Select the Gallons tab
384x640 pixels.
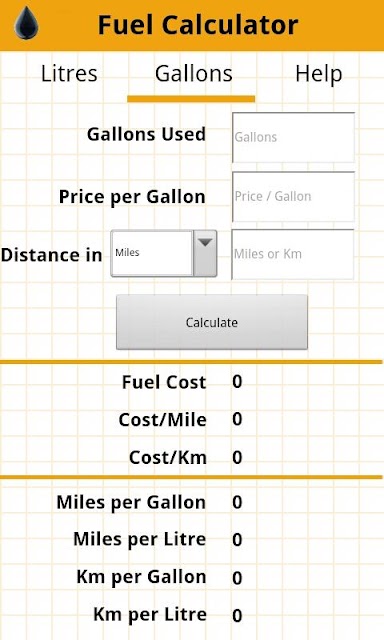point(193,74)
